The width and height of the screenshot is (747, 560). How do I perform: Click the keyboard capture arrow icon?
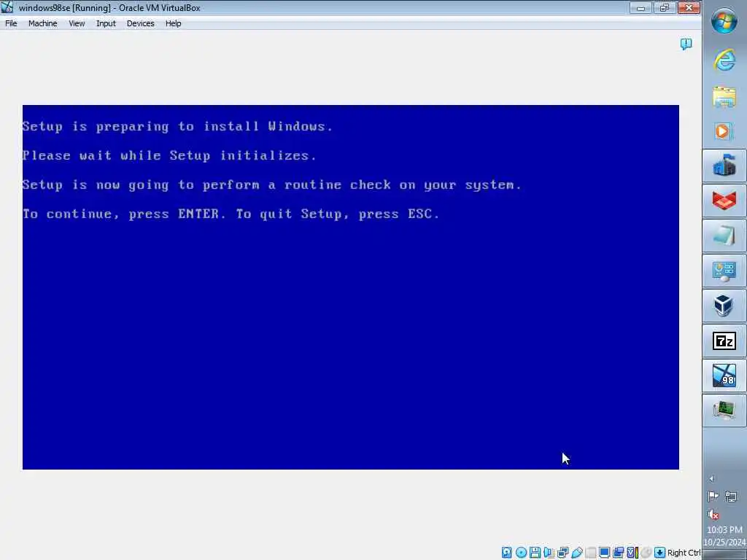point(659,553)
